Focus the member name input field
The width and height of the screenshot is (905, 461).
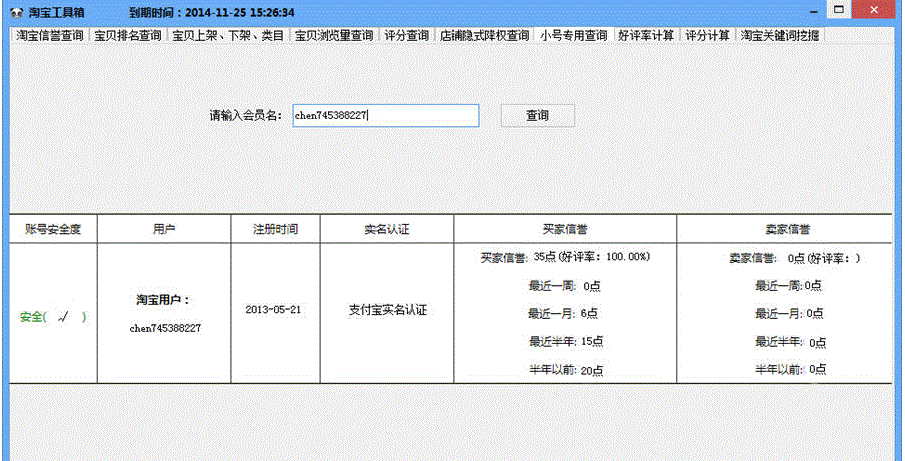tap(386, 115)
